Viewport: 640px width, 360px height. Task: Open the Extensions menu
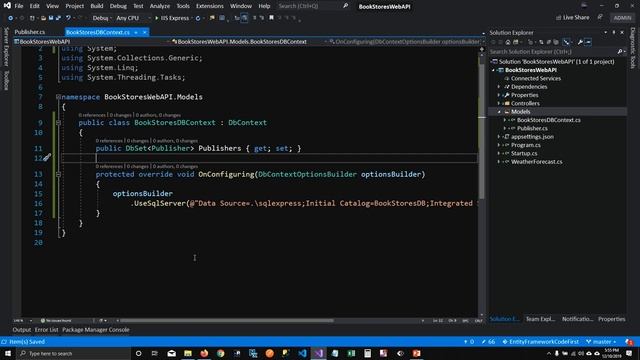coord(209,6)
